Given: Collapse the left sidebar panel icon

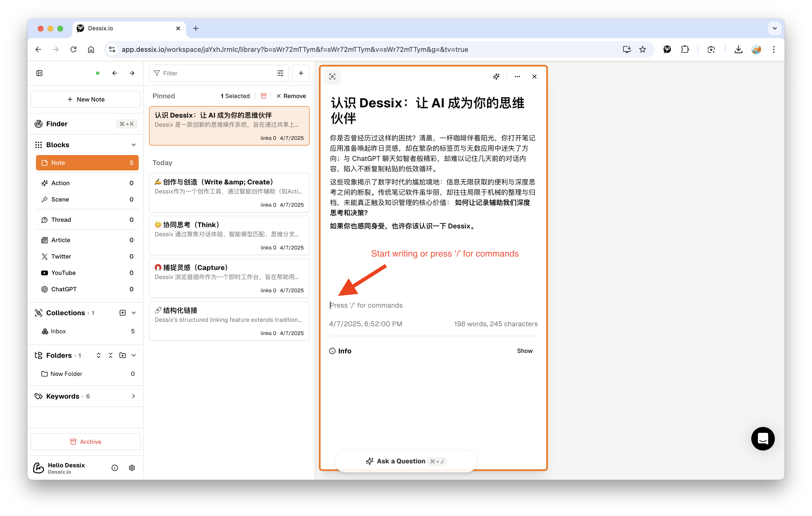Looking at the screenshot, I should [x=39, y=73].
